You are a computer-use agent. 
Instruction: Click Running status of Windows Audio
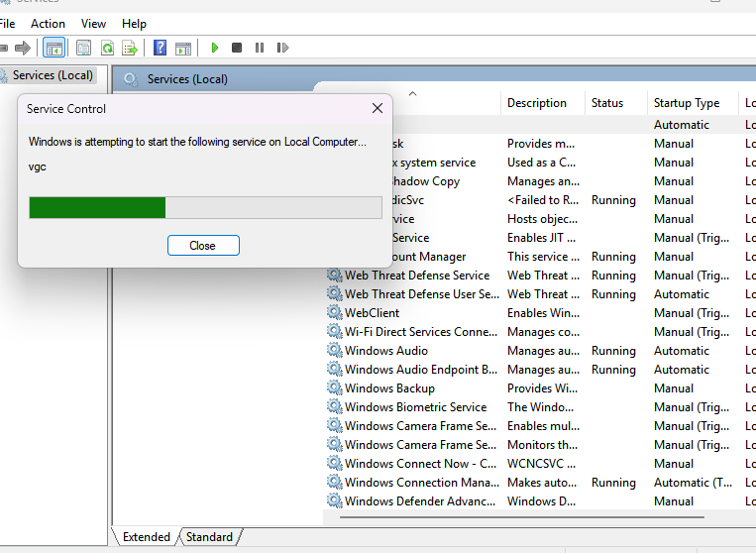coord(613,351)
